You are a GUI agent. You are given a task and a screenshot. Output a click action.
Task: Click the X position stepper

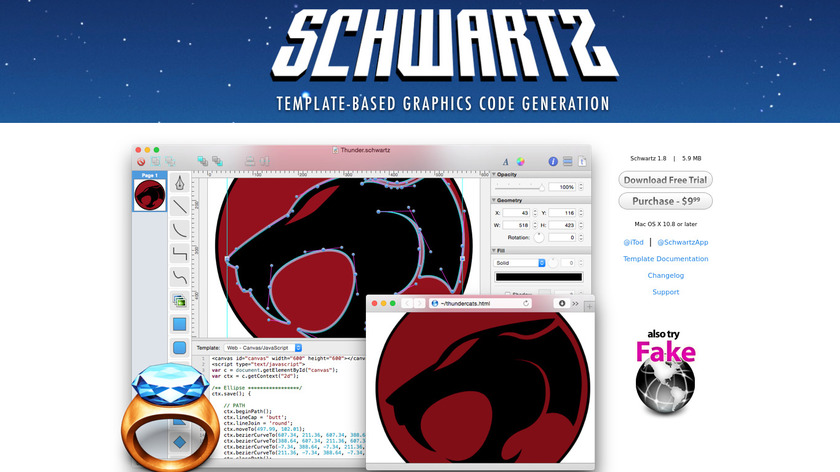click(x=535, y=213)
